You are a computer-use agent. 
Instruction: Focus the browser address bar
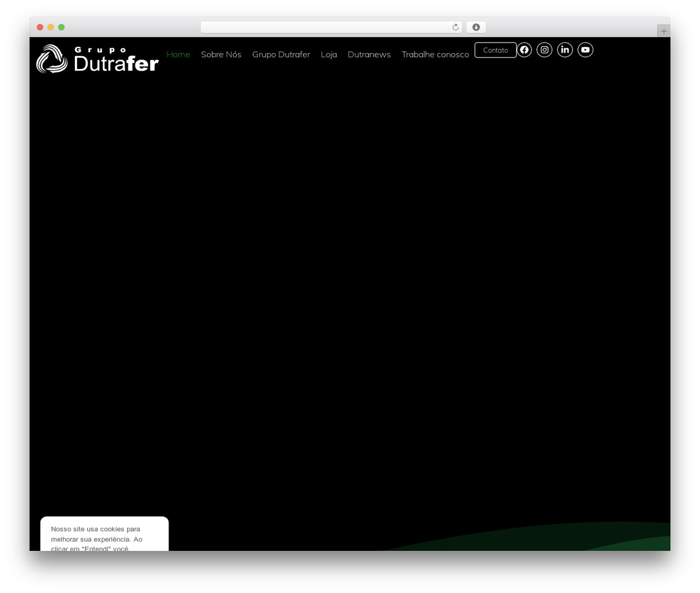tap(331, 27)
